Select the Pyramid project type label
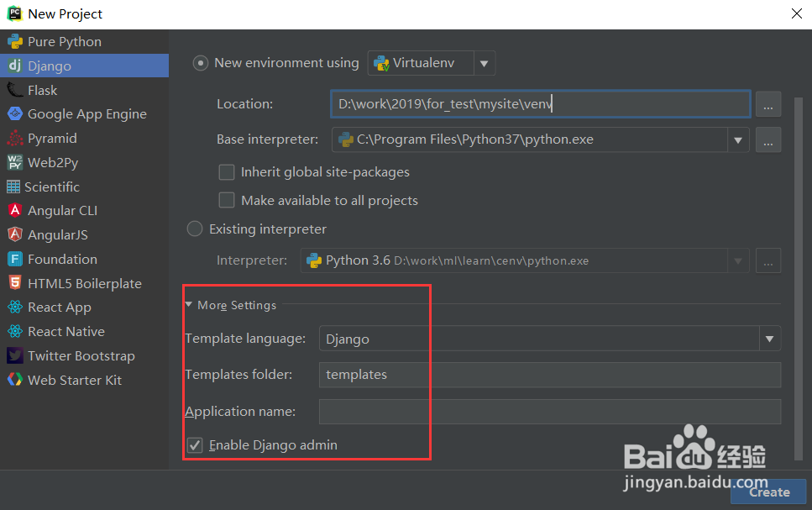 pyautogui.click(x=52, y=139)
